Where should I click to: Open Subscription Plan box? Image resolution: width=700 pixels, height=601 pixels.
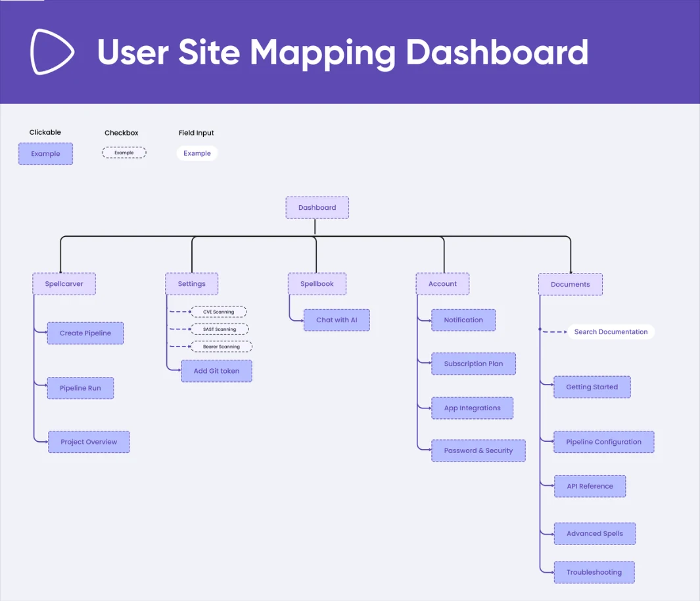click(474, 364)
